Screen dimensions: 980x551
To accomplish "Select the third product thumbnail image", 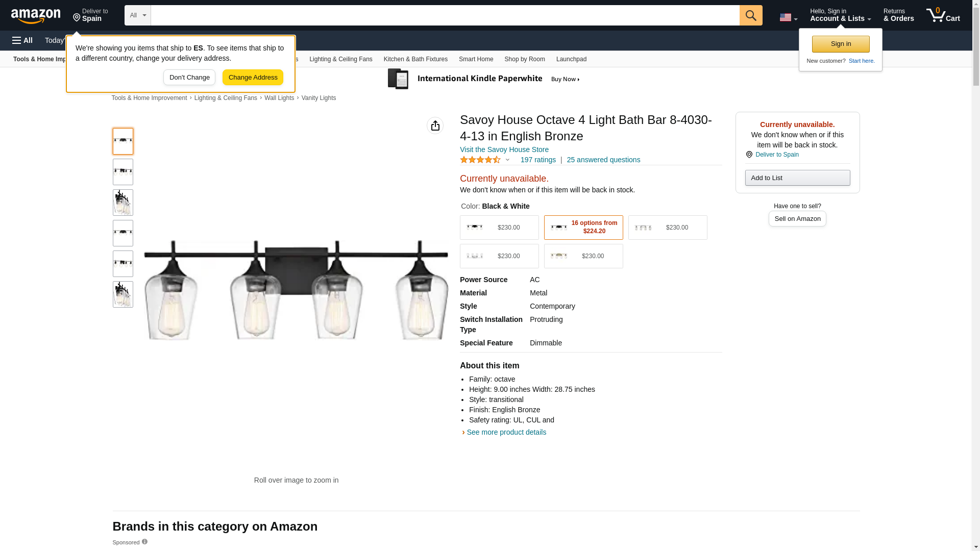I will 123,203.
